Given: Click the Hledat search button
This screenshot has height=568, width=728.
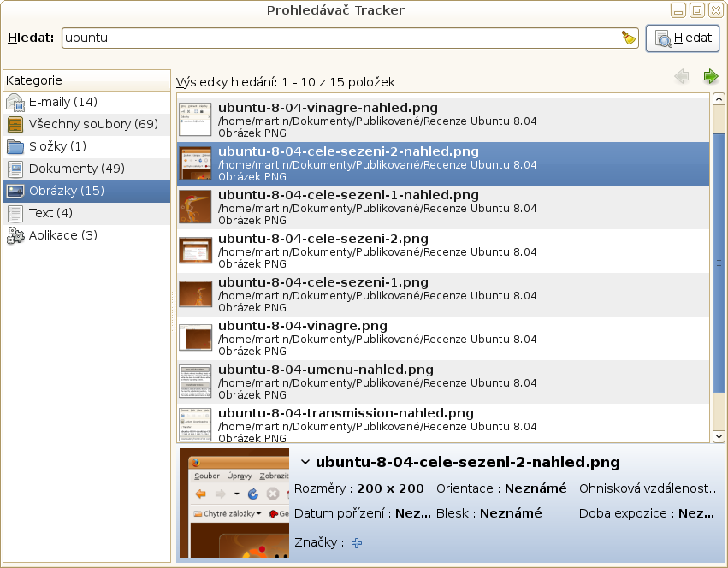Looking at the screenshot, I should tap(682, 38).
